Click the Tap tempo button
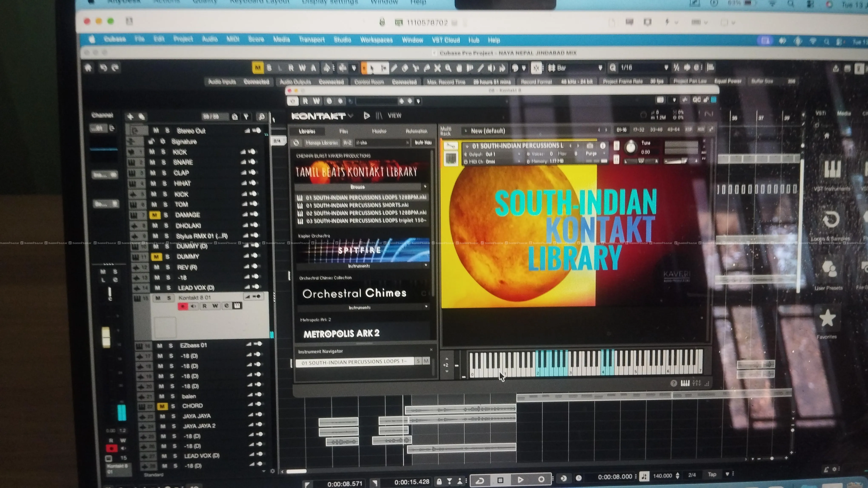 tap(712, 475)
